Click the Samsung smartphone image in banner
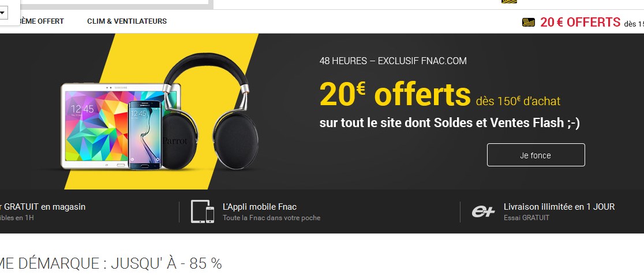The width and height of the screenshot is (644, 275). click(145, 135)
